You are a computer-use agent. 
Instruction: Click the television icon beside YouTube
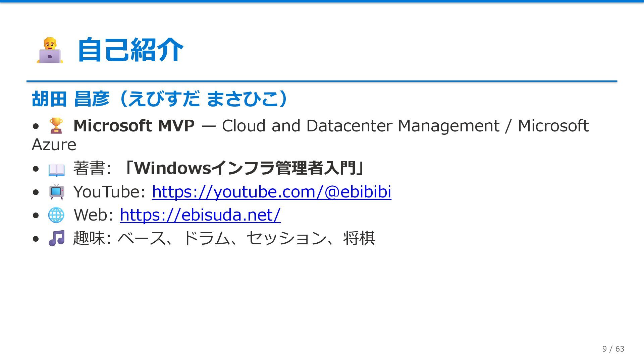pos(56,192)
